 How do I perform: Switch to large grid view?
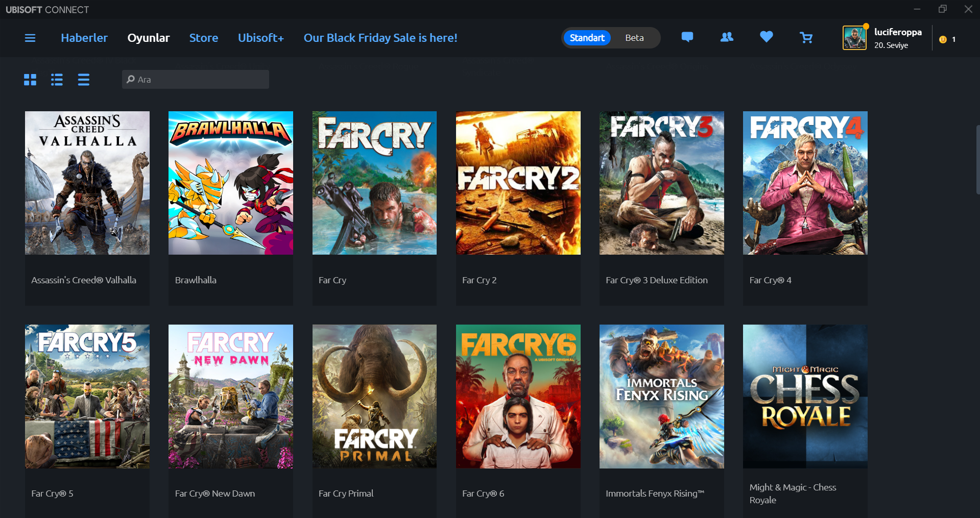(x=30, y=80)
